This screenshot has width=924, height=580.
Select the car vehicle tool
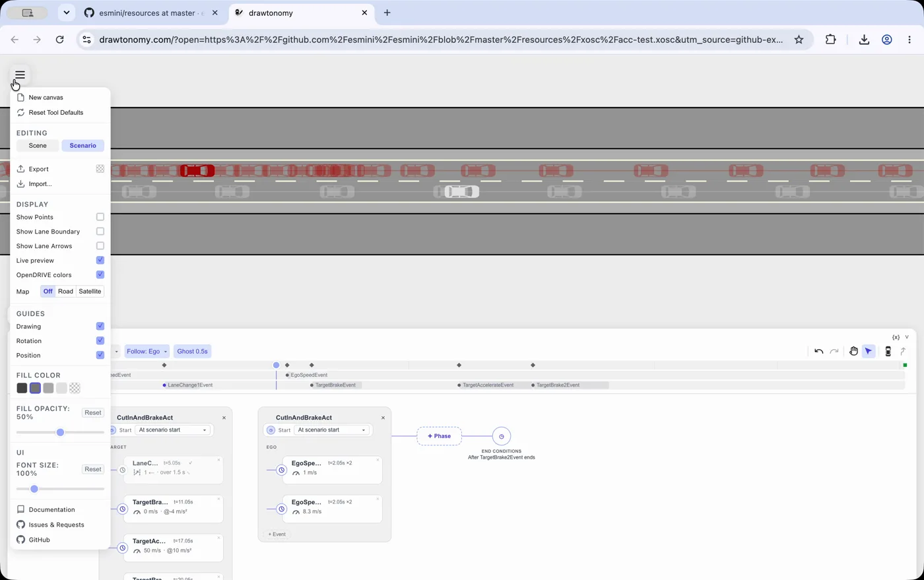pos(888,352)
